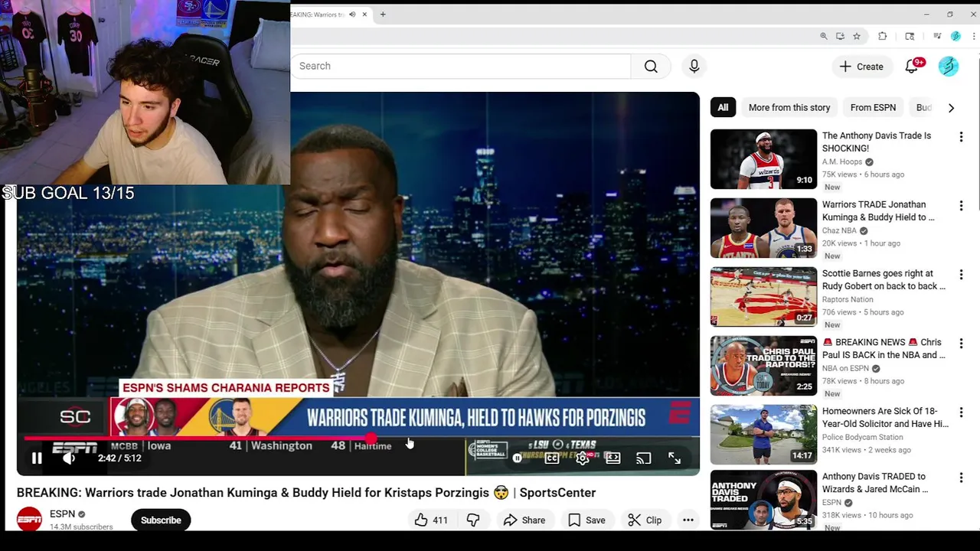Visit the NBA on ESPN channel
Image resolution: width=980 pixels, height=551 pixels.
pos(846,368)
